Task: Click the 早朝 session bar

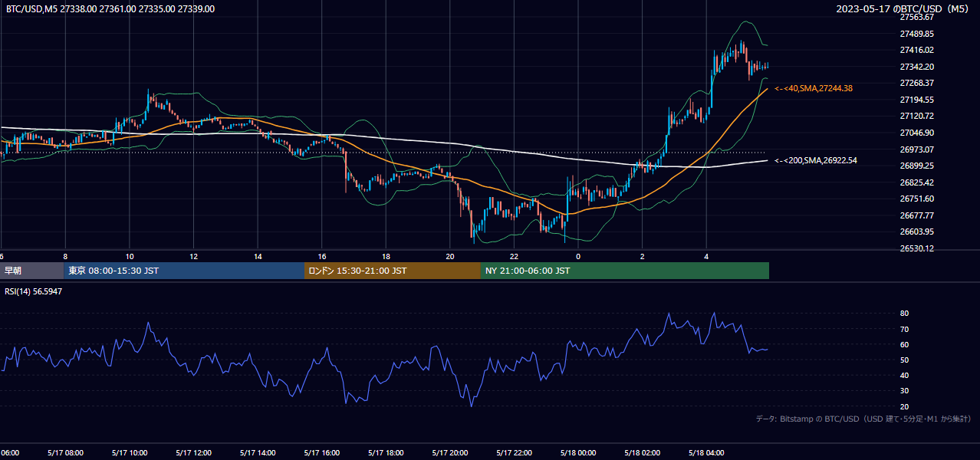Action: point(31,271)
